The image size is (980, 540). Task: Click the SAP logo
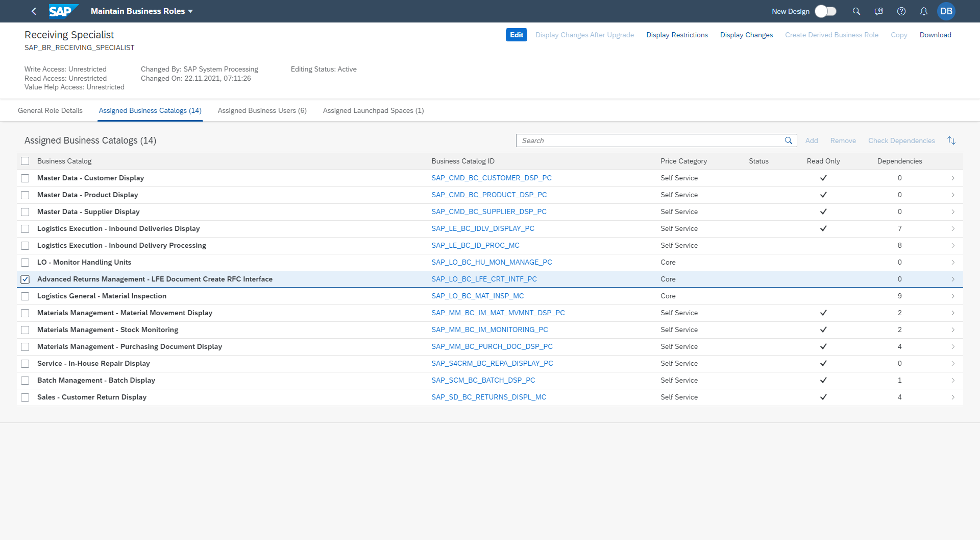[64, 11]
